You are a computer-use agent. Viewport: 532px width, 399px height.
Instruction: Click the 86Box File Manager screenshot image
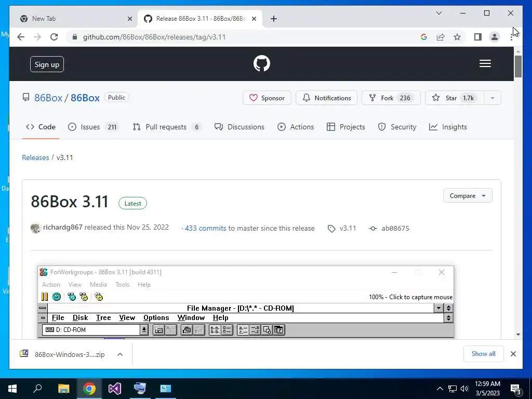(x=246, y=302)
